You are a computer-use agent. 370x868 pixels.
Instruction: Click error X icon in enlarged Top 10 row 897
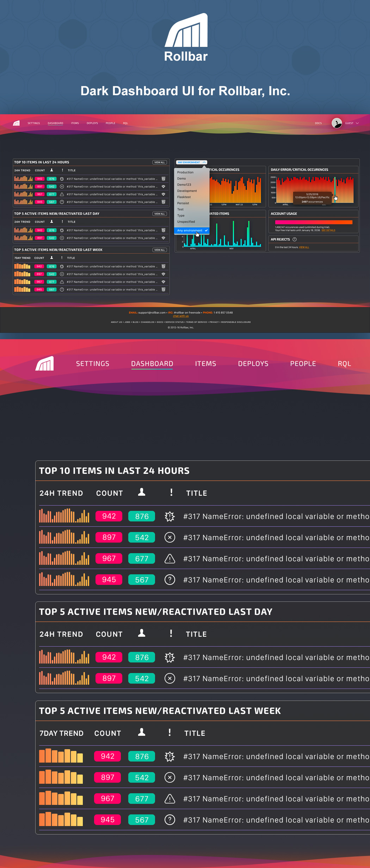pyautogui.click(x=170, y=537)
